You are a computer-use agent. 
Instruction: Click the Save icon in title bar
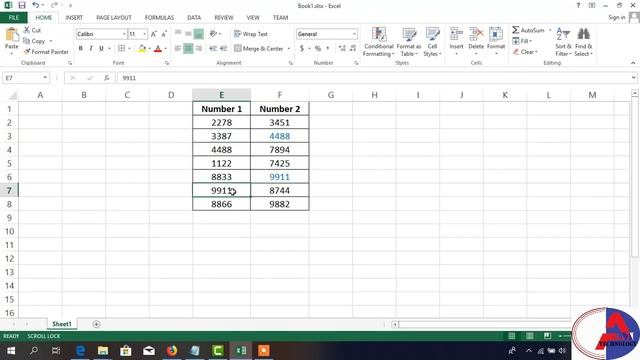[x=22, y=5]
